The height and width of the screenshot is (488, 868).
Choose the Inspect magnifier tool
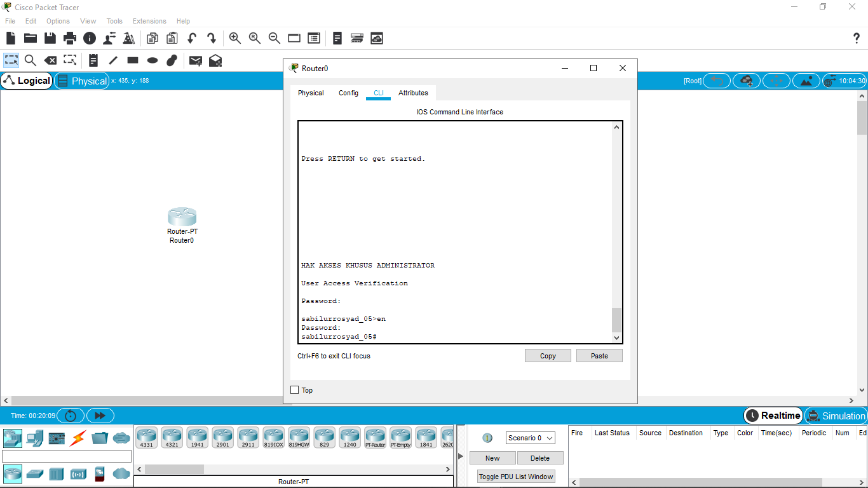click(31, 60)
